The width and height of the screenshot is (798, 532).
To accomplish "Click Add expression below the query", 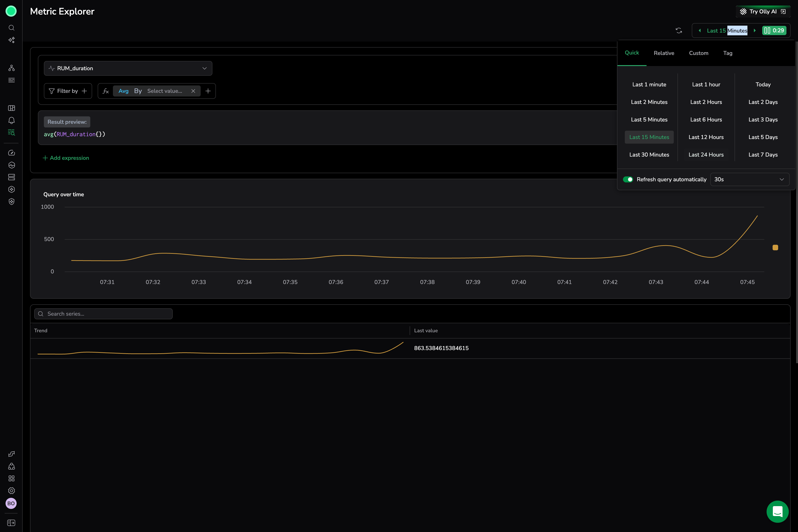I will (x=66, y=158).
